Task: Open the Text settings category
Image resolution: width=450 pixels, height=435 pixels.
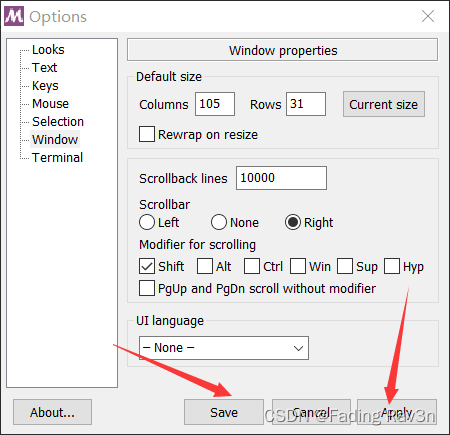Action: tap(44, 68)
